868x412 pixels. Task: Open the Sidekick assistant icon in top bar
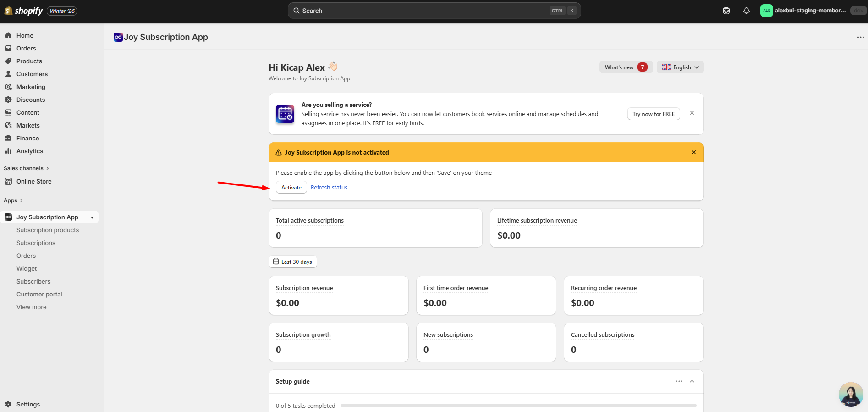726,11
